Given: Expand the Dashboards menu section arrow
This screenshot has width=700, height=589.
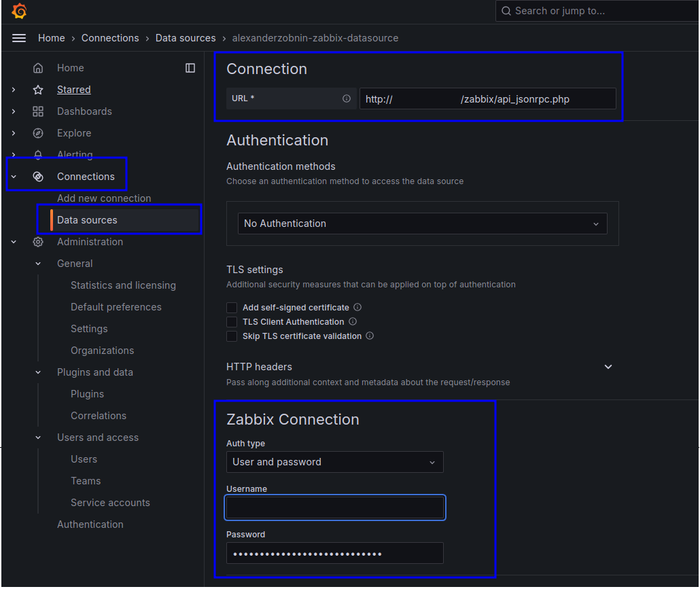Looking at the screenshot, I should tap(14, 111).
